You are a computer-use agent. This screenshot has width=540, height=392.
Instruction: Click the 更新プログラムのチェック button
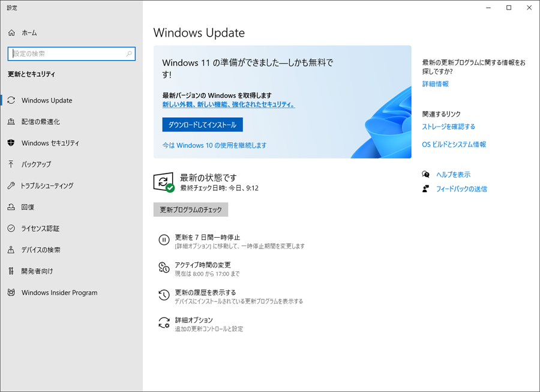(x=191, y=210)
